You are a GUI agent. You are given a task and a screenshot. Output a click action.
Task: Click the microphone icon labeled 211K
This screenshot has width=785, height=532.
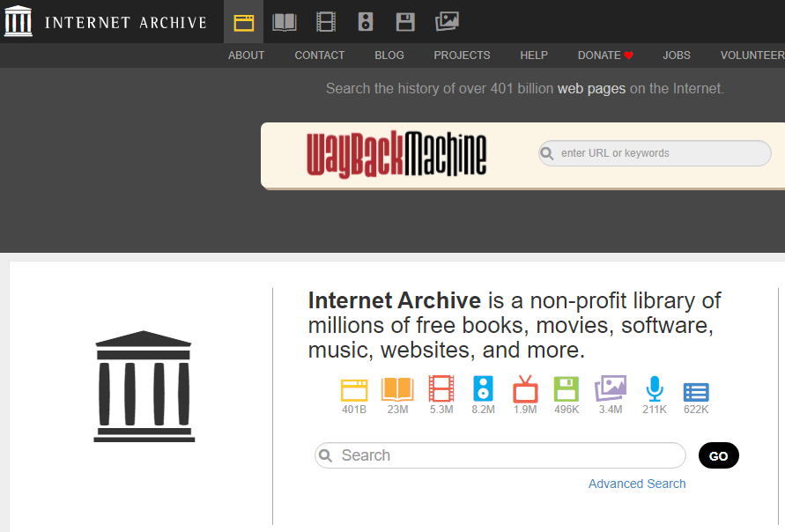[x=655, y=388]
